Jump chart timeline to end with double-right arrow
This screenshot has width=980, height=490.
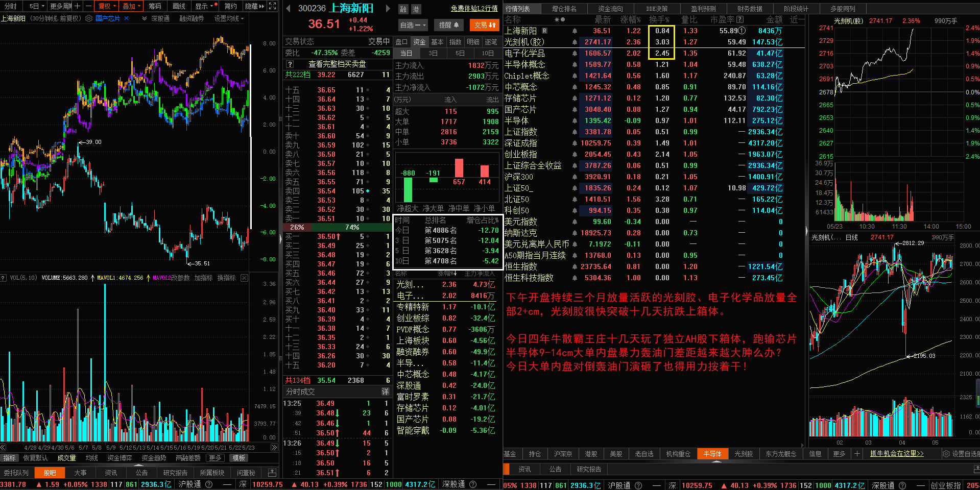(274, 447)
